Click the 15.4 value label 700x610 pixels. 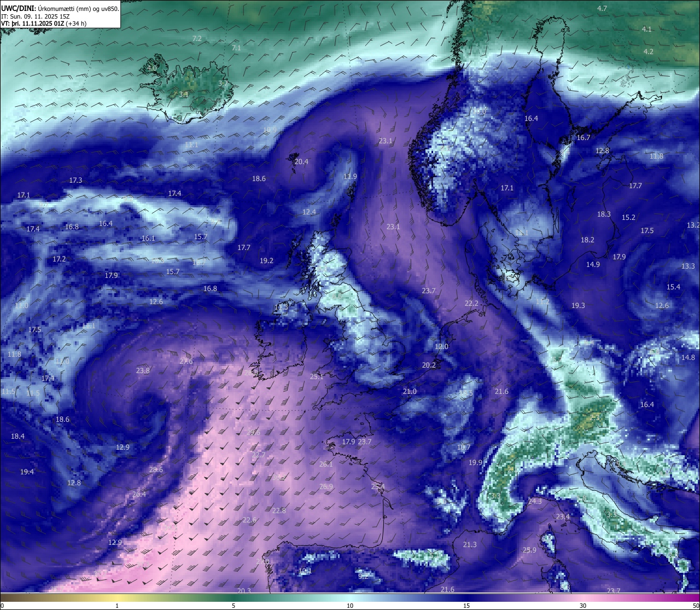(x=673, y=287)
